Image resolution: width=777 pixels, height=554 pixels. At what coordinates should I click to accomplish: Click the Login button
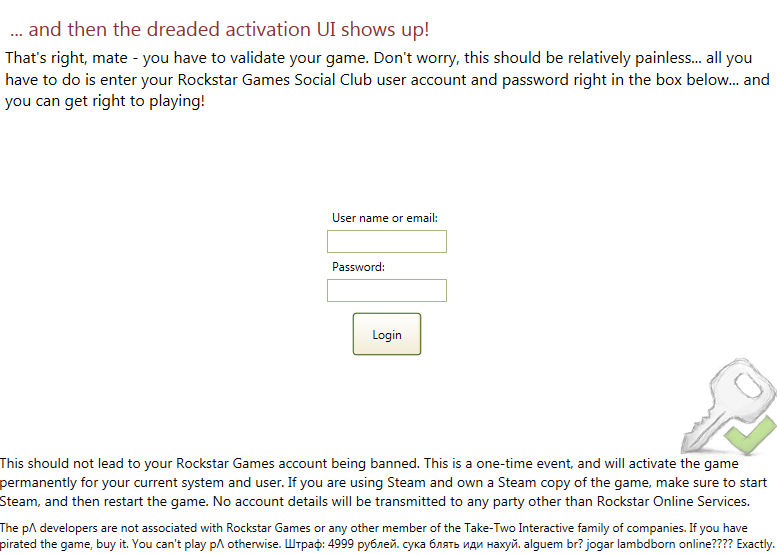[387, 334]
